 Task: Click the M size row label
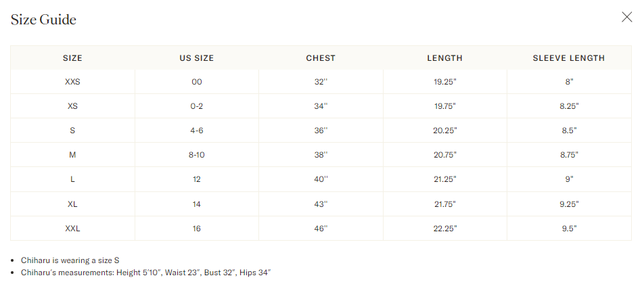tap(72, 155)
